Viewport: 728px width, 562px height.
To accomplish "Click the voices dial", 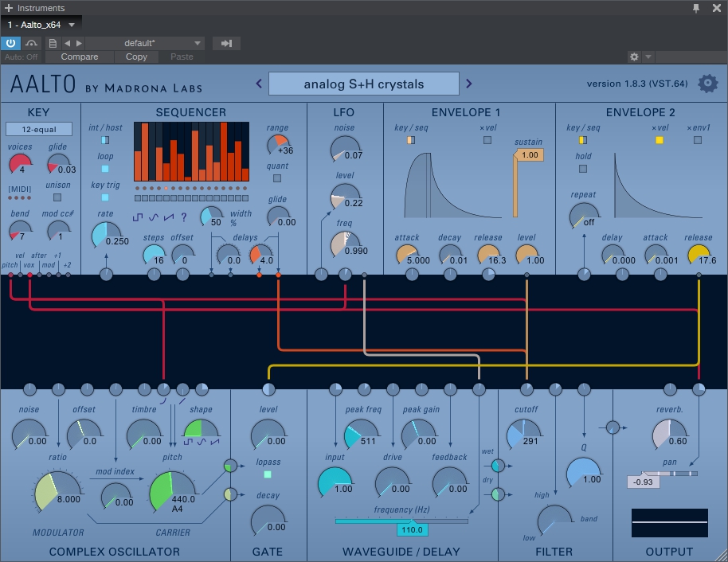I will pyautogui.click(x=21, y=165).
